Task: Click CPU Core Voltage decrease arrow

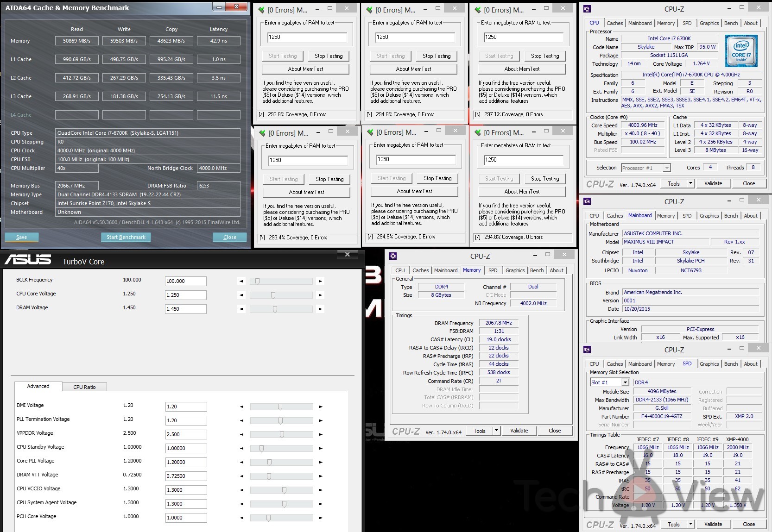Action: 241,295
